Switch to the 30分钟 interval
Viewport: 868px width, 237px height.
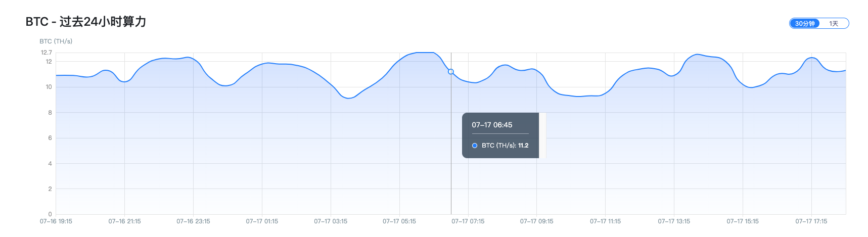pos(804,23)
